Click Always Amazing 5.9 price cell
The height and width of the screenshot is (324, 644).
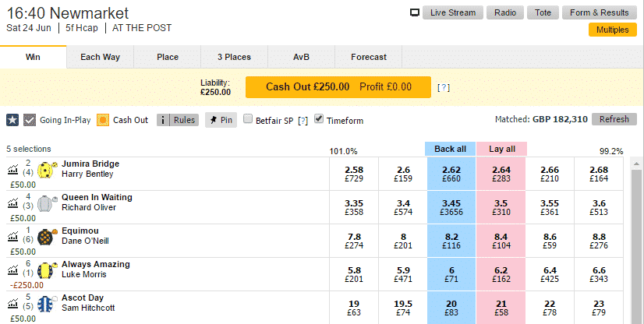[403, 274]
